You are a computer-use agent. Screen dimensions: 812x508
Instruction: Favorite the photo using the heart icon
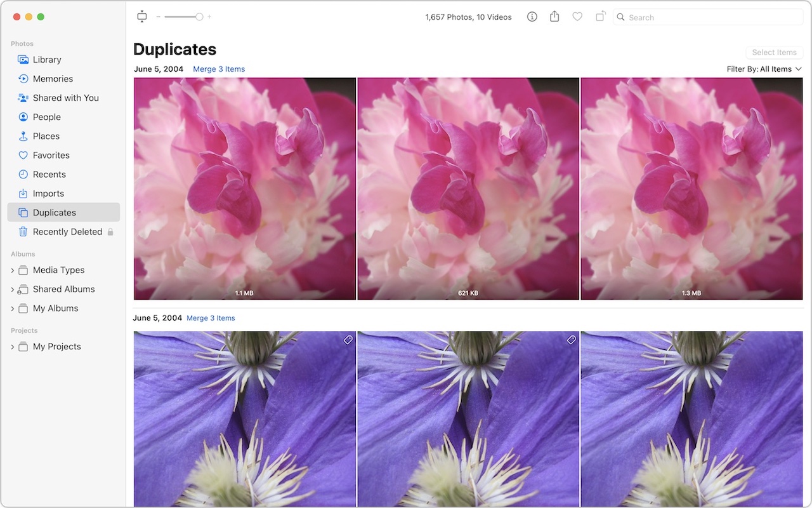click(577, 17)
